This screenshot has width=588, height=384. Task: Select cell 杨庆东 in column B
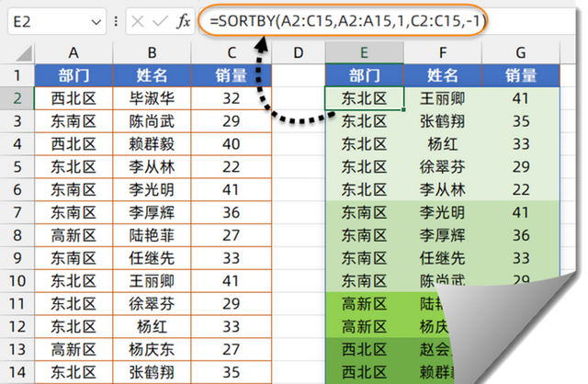(x=152, y=349)
